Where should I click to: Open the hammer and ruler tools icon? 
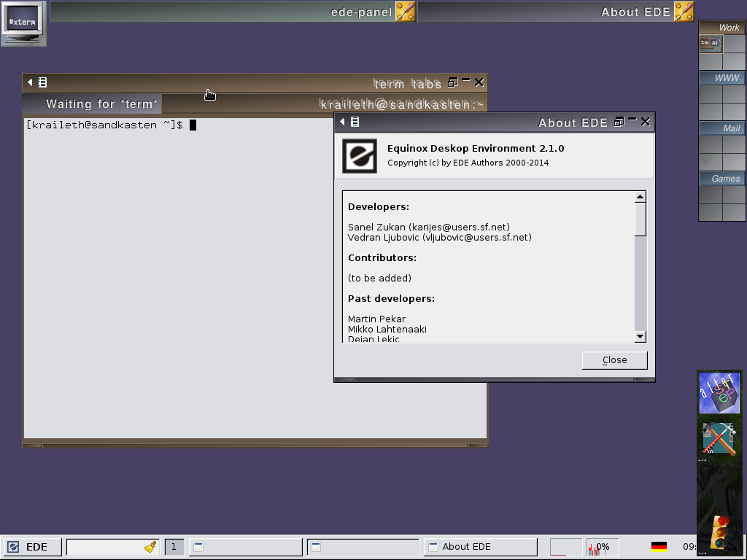(719, 439)
